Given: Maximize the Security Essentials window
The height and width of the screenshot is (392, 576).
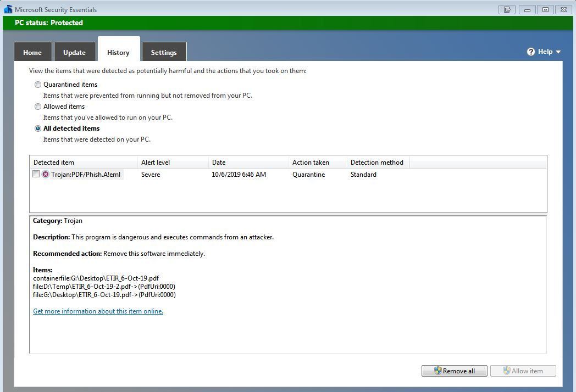Looking at the screenshot, I should [546, 9].
